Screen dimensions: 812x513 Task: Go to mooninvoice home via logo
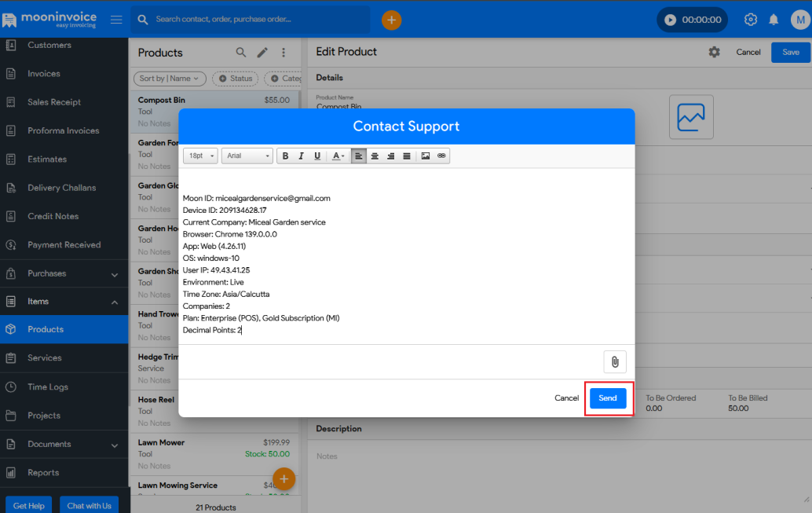(49, 20)
